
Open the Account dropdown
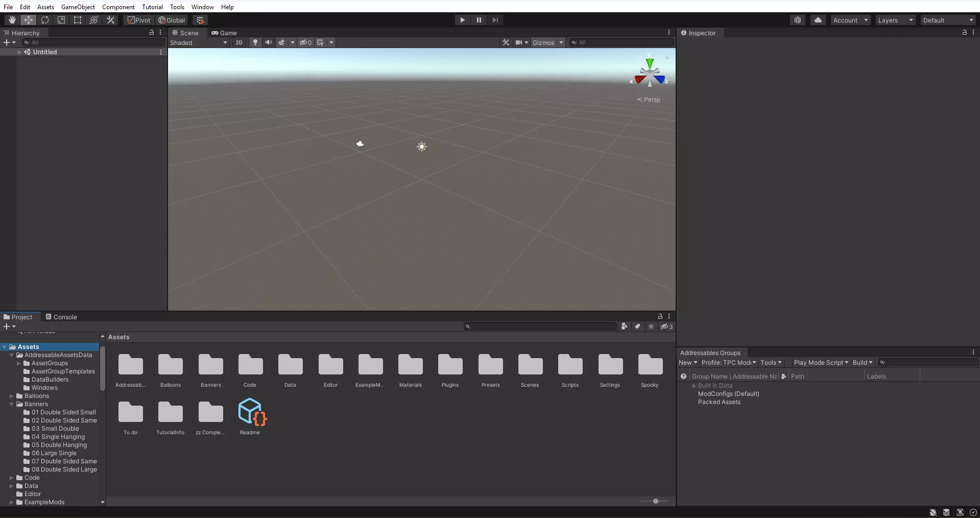pos(850,20)
